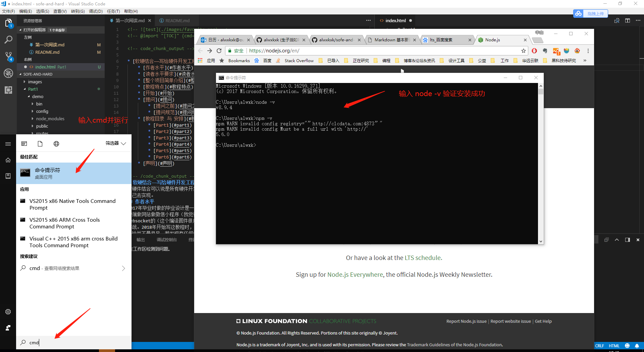Bookmark this page with the star icon
Viewport: 644px width, 352px height.
click(523, 51)
